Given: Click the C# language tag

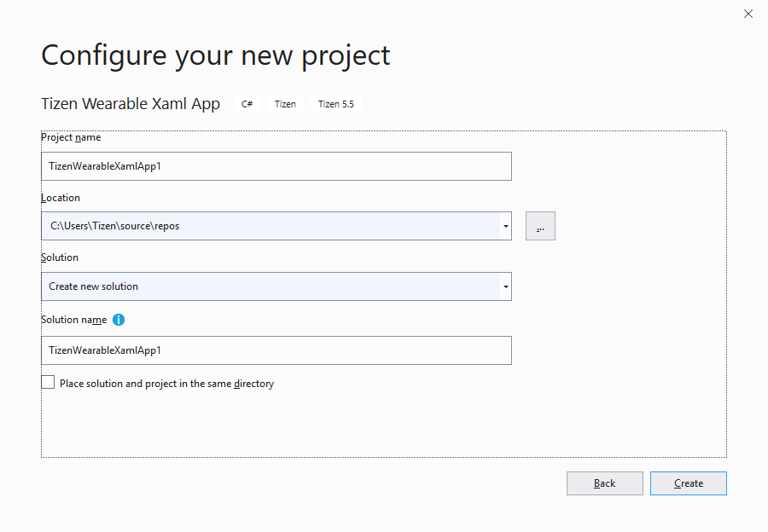Looking at the screenshot, I should pyautogui.click(x=247, y=104).
